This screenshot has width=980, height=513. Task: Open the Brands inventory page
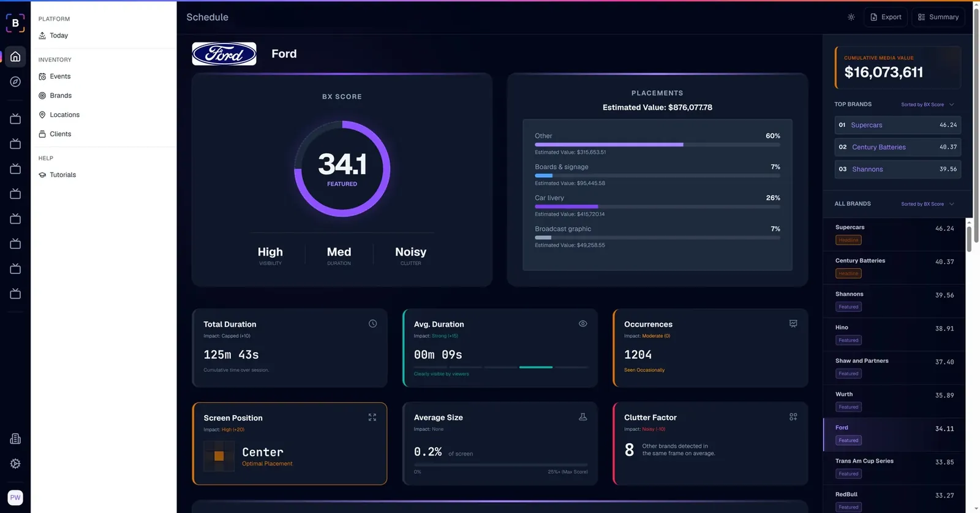click(61, 96)
